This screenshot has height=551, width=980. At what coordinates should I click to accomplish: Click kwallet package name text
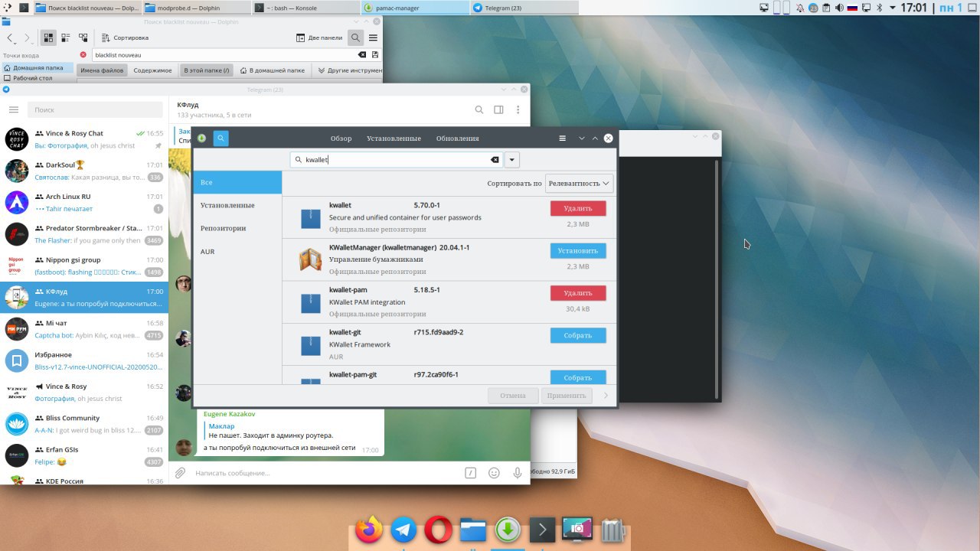[x=340, y=205]
